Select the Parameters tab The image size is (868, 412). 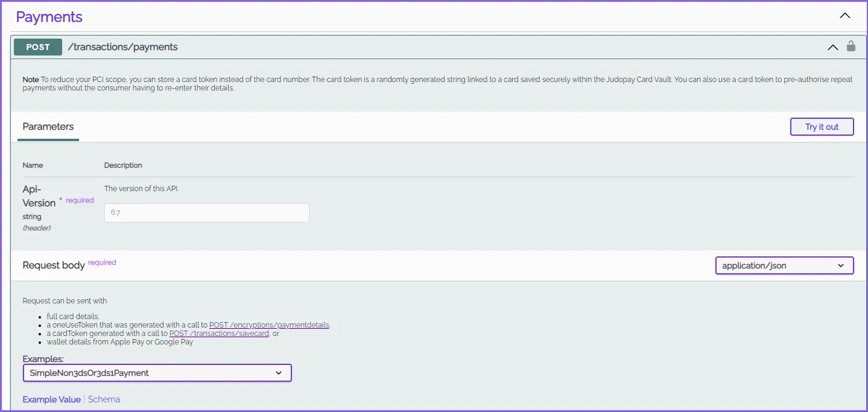coord(48,127)
